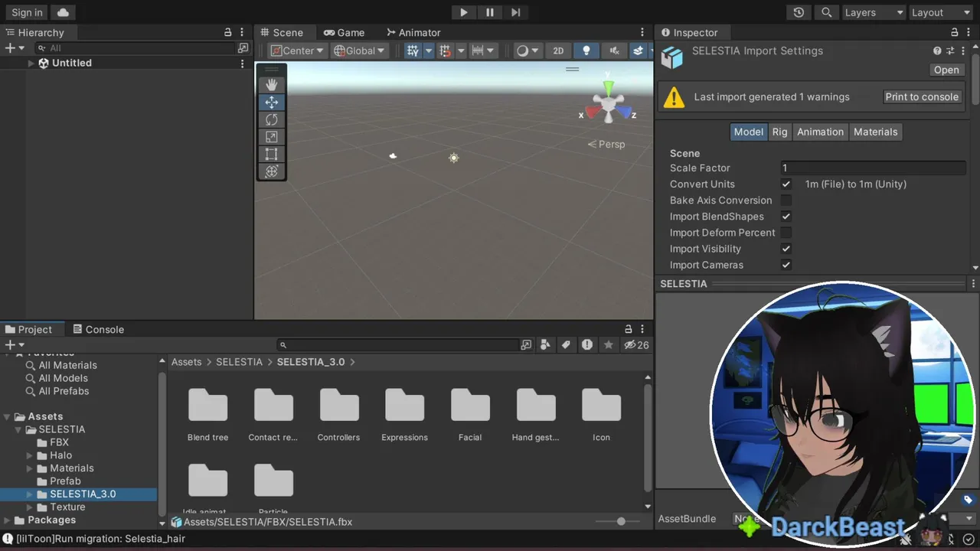Open the Rig import tab
Viewport: 980px width, 551px height.
point(779,132)
